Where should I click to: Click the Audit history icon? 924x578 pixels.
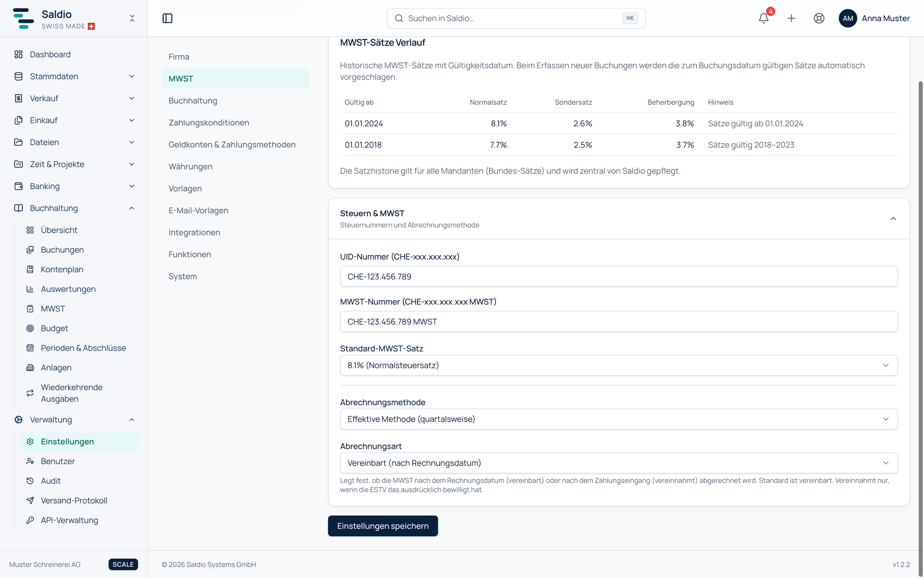click(30, 481)
